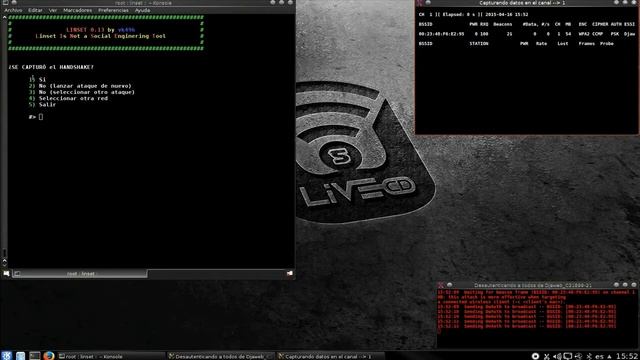Switch to Desautenticando a todos taskbar entry
This screenshot has height=360, width=640.
(x=221, y=356)
